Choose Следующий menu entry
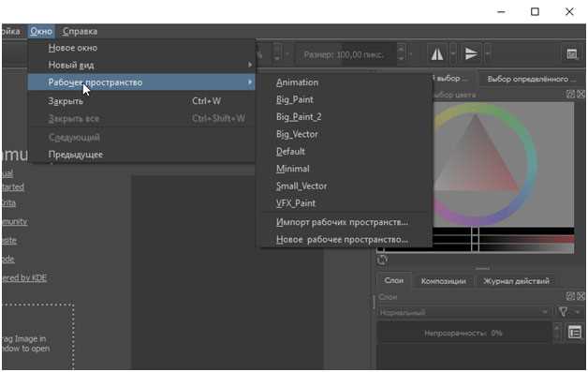Viewport: 588px width, 372px height. 141,138
